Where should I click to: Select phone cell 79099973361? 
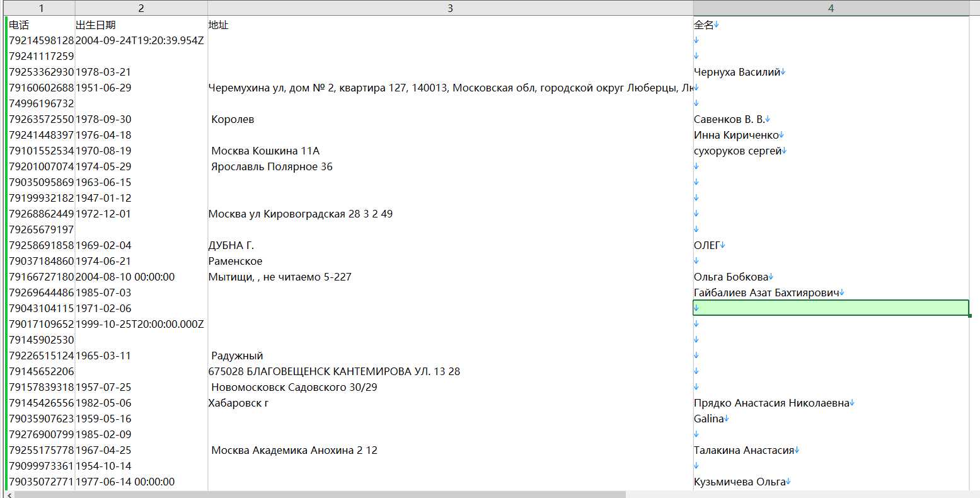42,466
